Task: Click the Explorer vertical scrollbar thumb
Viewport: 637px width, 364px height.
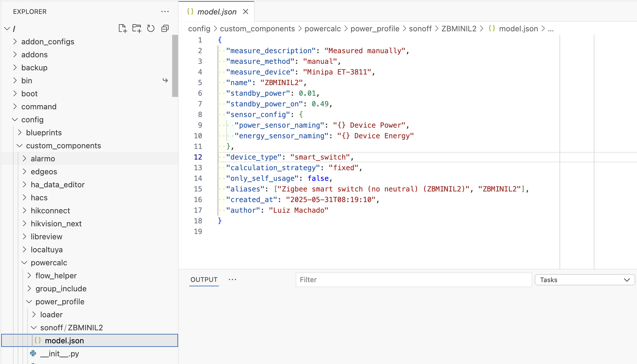Action: [175, 66]
